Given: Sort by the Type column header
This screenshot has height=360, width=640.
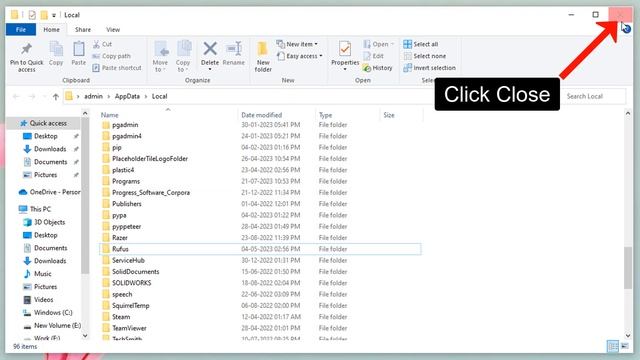Looking at the screenshot, I should click(347, 115).
